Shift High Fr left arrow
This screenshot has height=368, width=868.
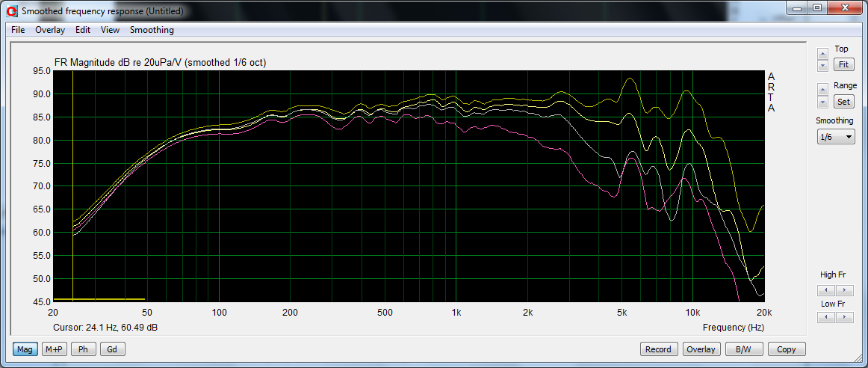click(826, 290)
